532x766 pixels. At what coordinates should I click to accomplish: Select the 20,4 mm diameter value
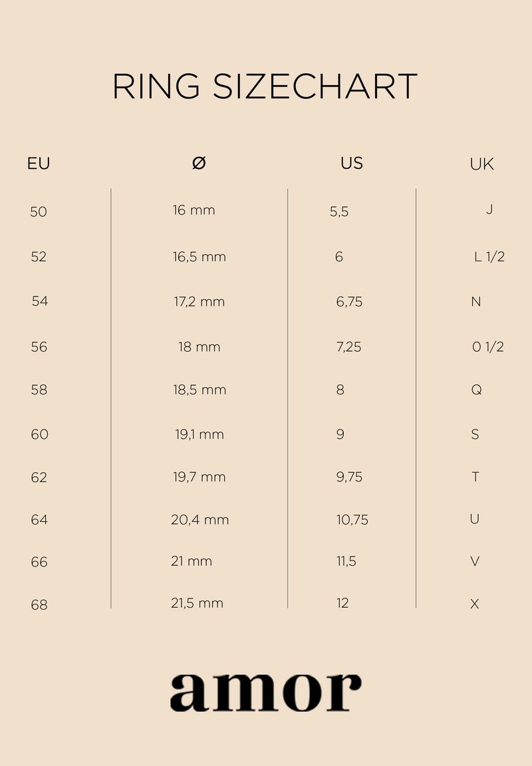tap(199, 520)
